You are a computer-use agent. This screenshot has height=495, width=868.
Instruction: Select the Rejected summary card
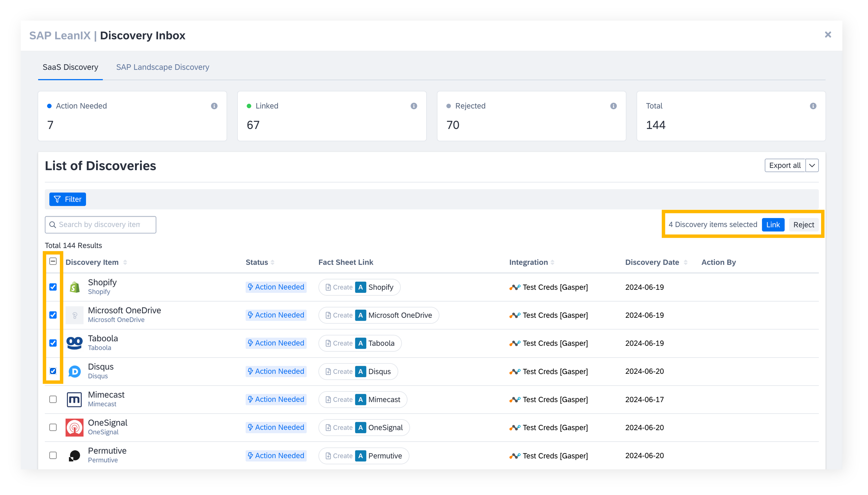[x=532, y=116]
